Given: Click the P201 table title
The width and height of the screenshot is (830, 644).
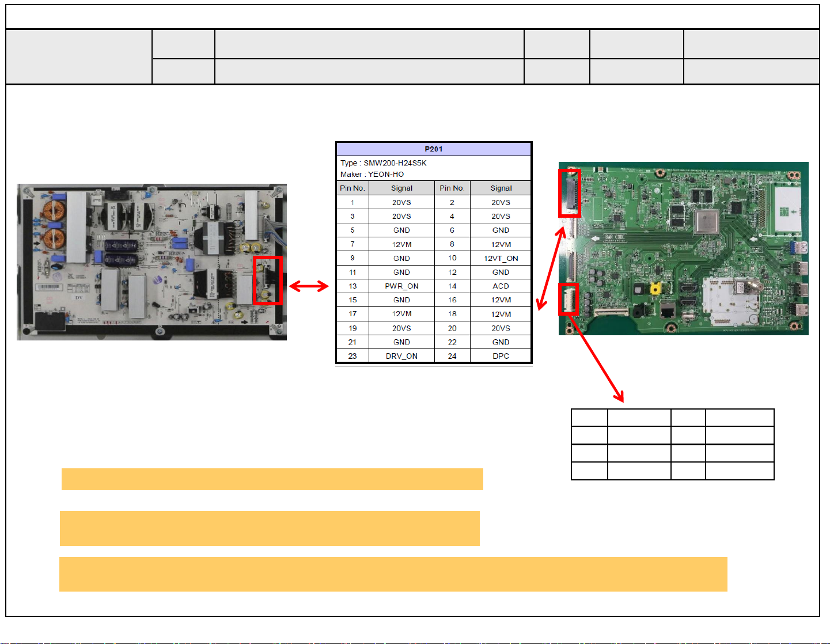Looking at the screenshot, I should point(434,149).
